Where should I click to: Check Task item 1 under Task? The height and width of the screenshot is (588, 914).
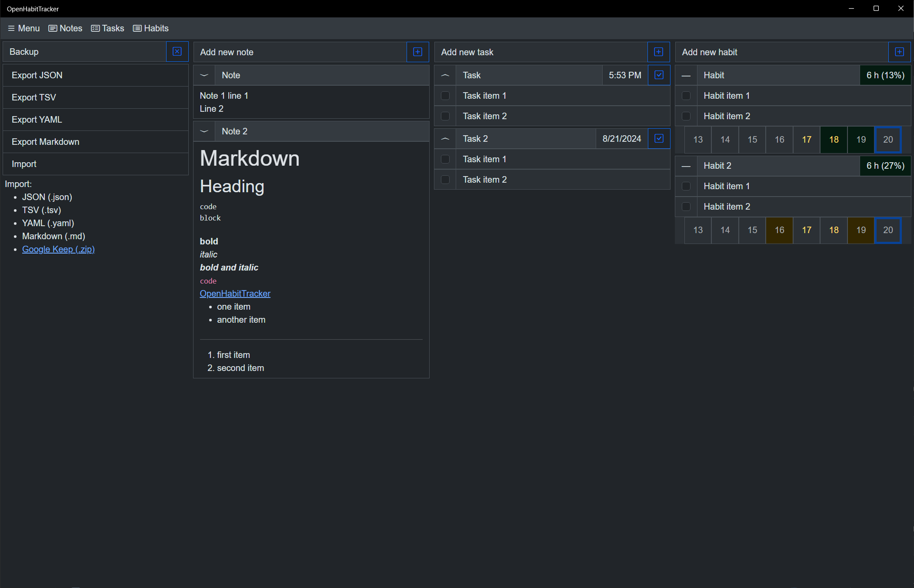(445, 96)
